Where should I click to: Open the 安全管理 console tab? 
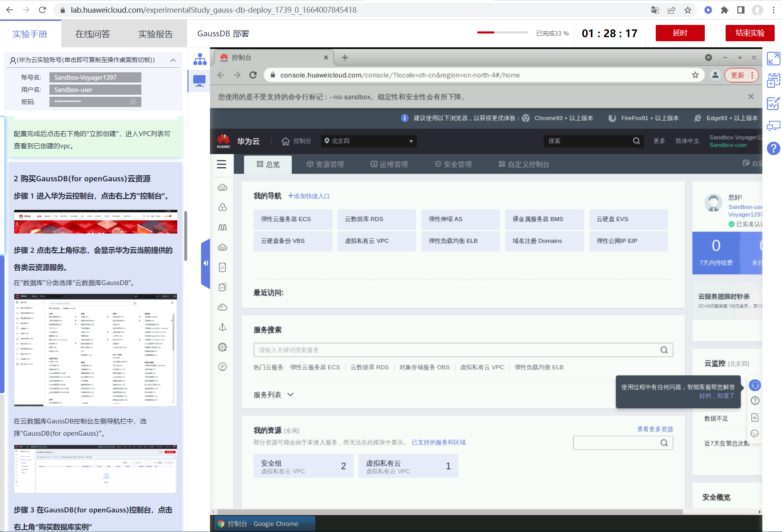[x=454, y=164]
